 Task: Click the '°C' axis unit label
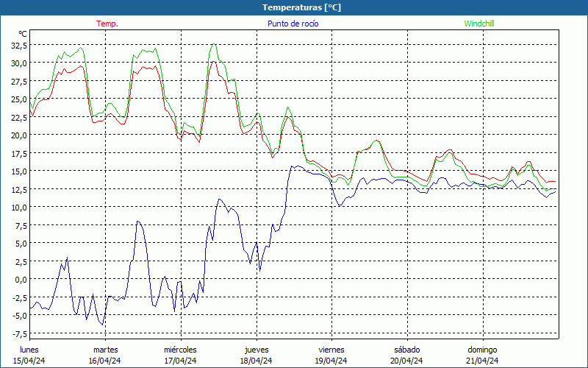coord(23,34)
